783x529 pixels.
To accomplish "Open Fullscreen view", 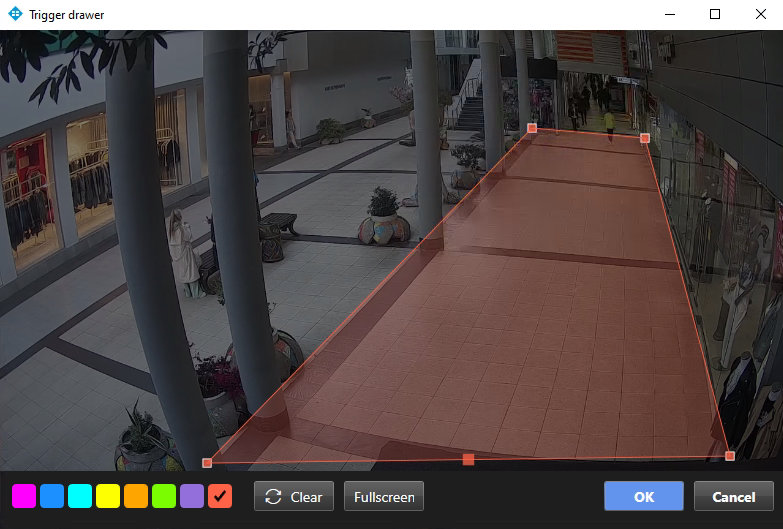I will pos(384,497).
